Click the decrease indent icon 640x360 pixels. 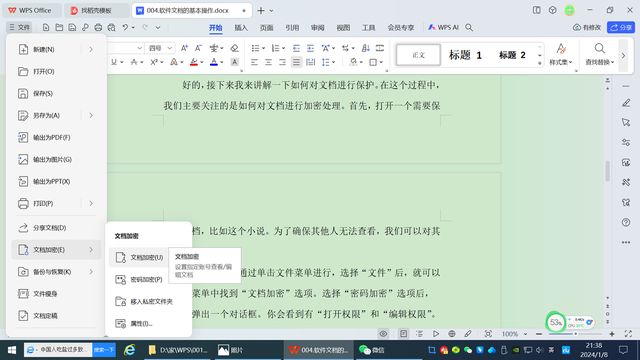[296, 48]
